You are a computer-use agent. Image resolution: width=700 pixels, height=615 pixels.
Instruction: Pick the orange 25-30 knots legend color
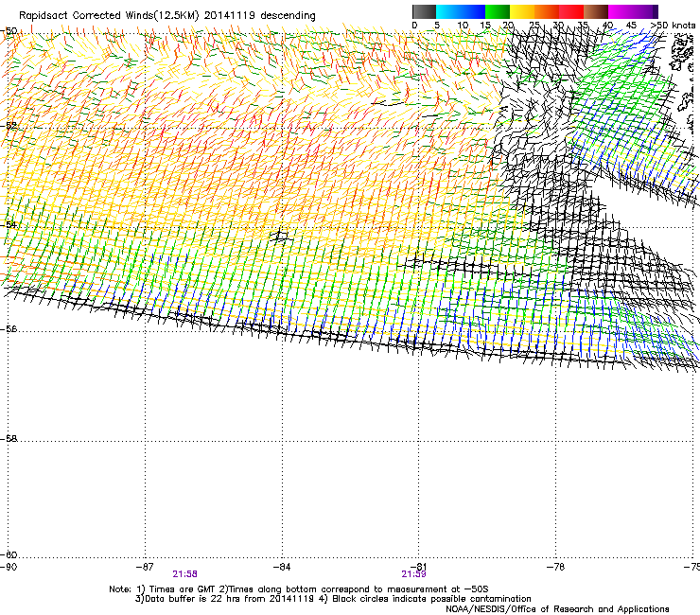click(x=547, y=11)
